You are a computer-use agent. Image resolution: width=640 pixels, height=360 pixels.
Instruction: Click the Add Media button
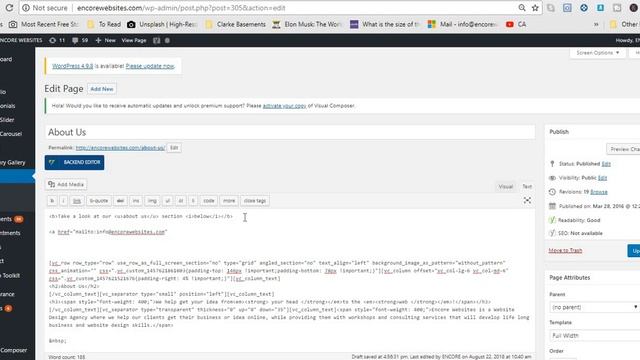(x=66, y=184)
